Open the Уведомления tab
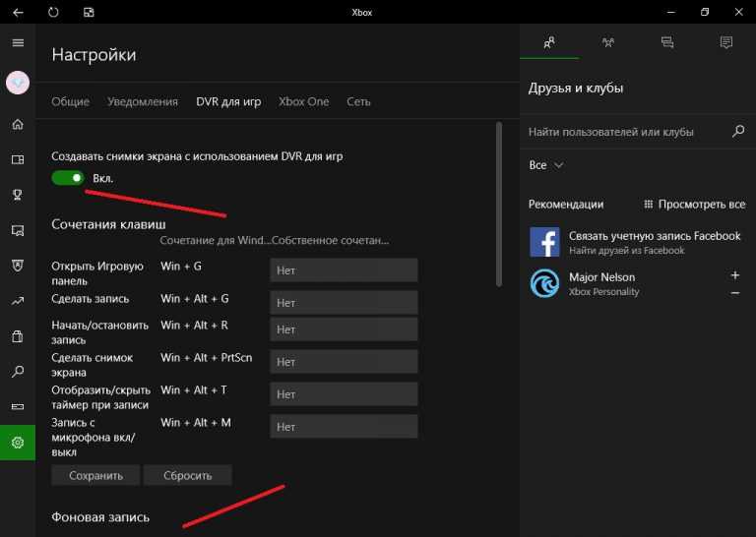The width and height of the screenshot is (756, 537). click(x=143, y=101)
